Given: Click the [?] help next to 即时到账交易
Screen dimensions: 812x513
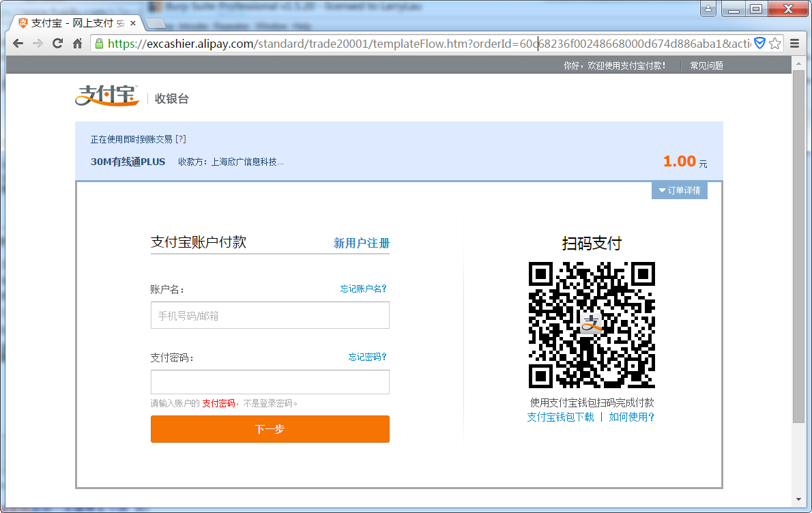Looking at the screenshot, I should 181,139.
